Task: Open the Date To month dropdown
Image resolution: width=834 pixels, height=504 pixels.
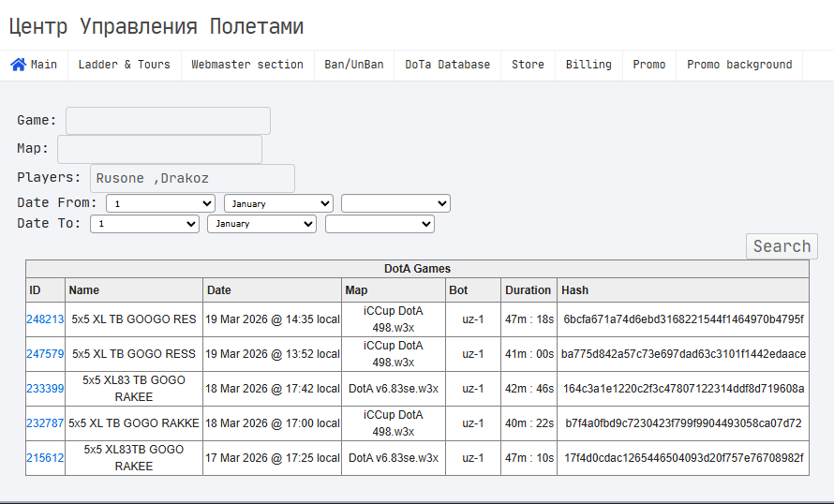Action: pyautogui.click(x=262, y=224)
